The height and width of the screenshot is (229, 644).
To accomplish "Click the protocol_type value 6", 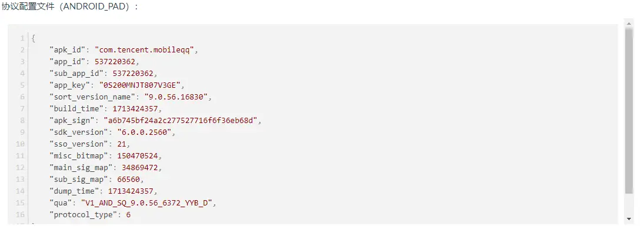I will click(x=128, y=215).
